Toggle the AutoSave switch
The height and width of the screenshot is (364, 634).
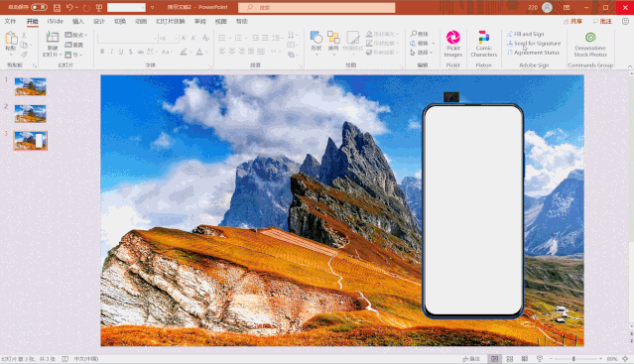coord(39,7)
